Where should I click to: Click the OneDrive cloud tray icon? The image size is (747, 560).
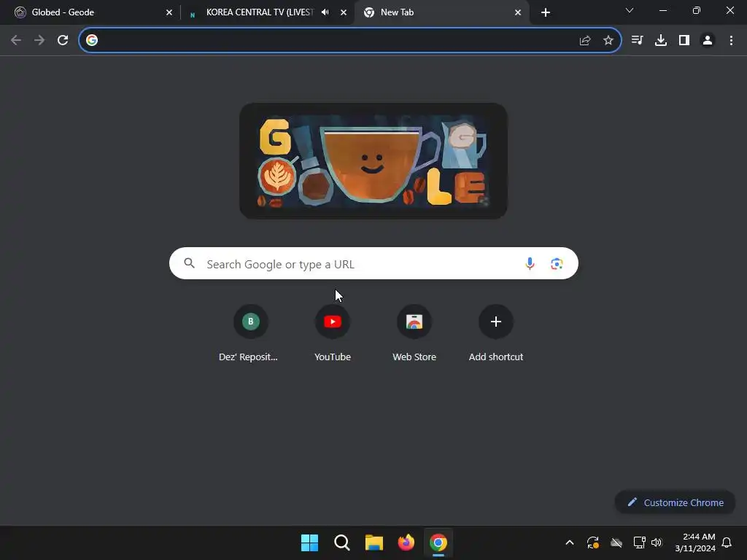616,542
